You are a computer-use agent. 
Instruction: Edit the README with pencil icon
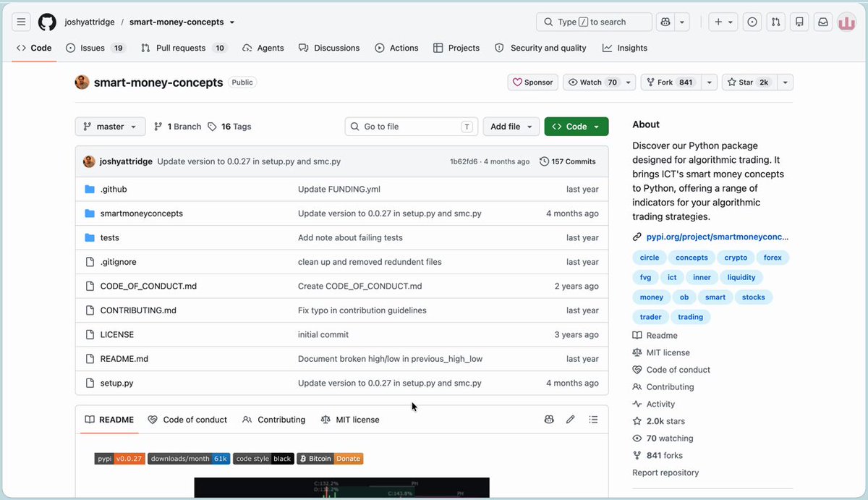(571, 420)
